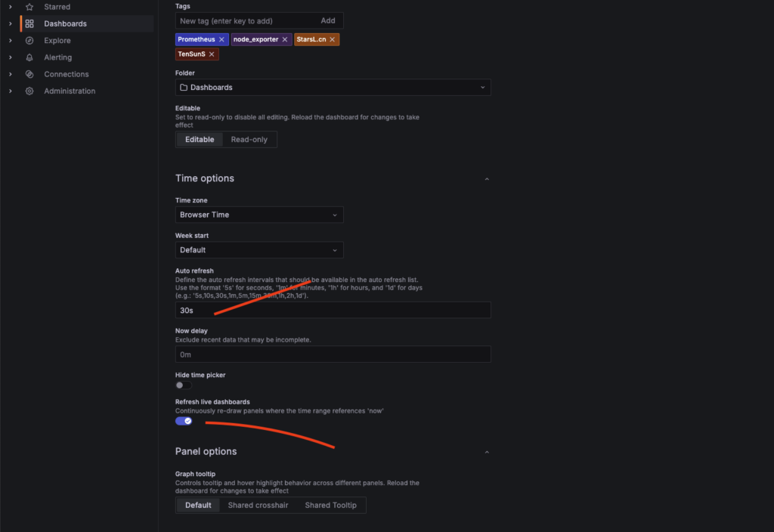Remove the Prometheus tag with its X
Viewport: 774px width, 532px height.
coord(221,39)
